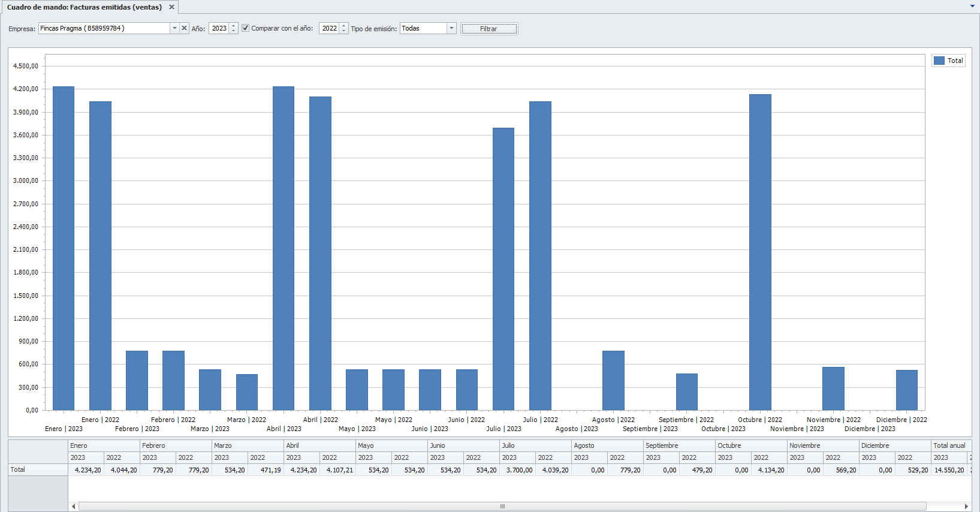Open the Empresa dropdown list
Screen dimensions: 980x512
pos(174,28)
